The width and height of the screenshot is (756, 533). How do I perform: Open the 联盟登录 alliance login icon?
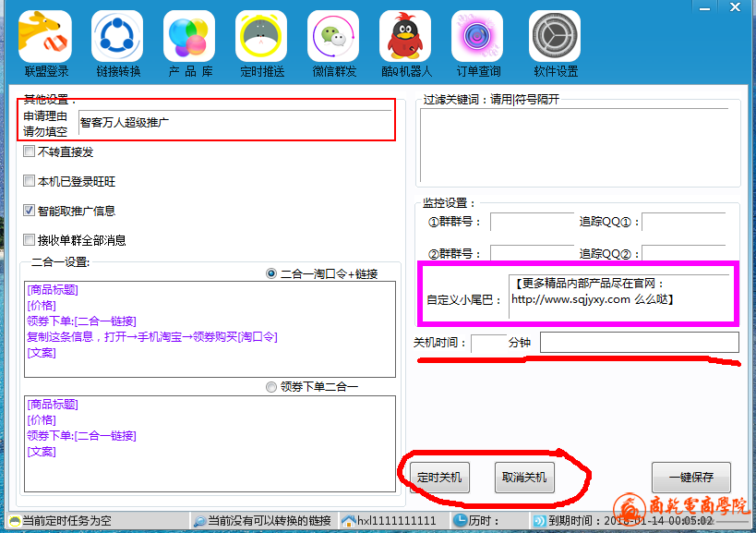point(45,37)
